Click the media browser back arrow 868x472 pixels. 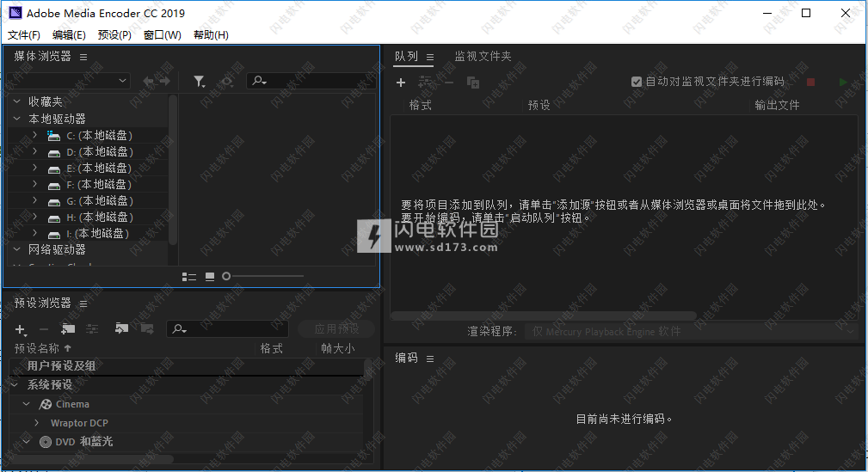[148, 82]
